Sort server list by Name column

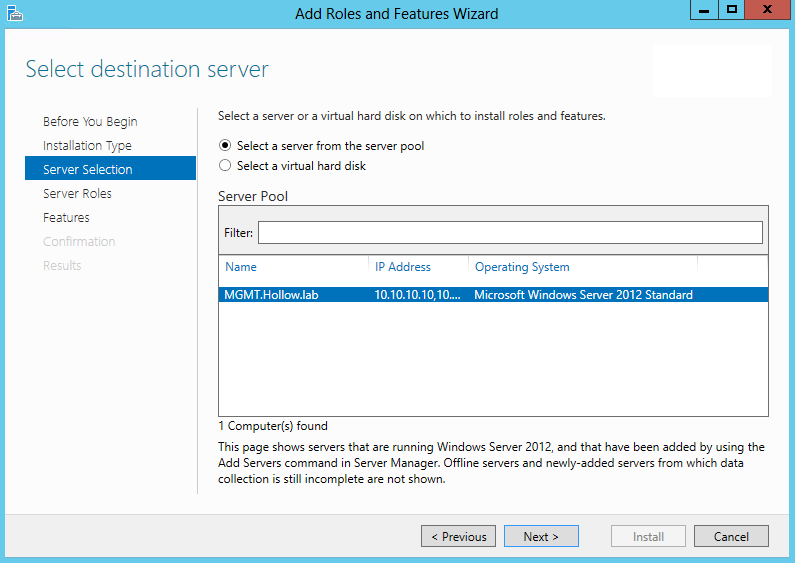(292, 267)
